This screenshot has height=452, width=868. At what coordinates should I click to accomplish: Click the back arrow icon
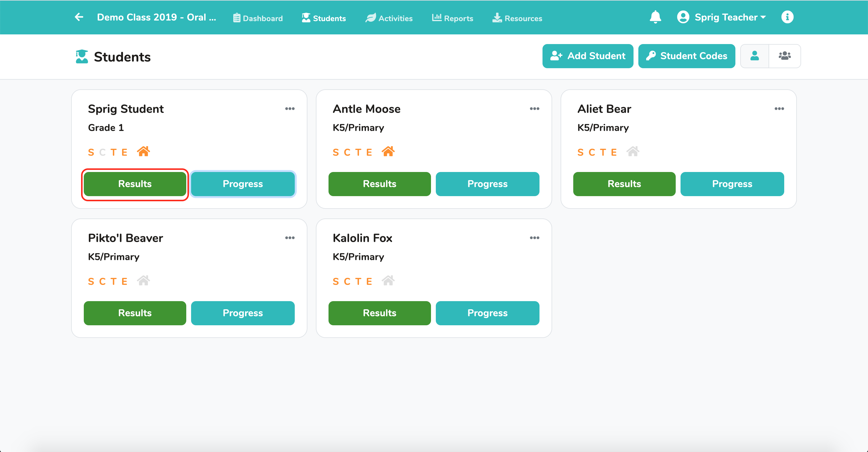[x=79, y=17]
